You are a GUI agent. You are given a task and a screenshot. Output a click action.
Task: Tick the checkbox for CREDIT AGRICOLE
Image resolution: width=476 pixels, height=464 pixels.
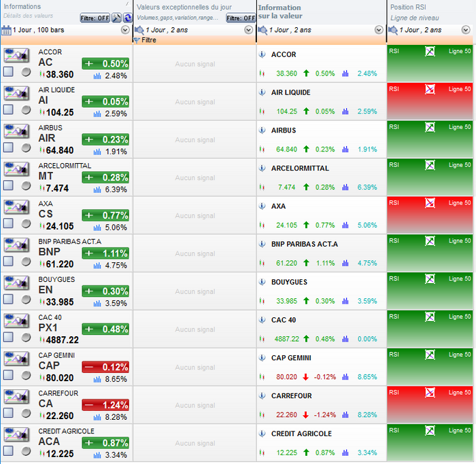pos(8,451)
